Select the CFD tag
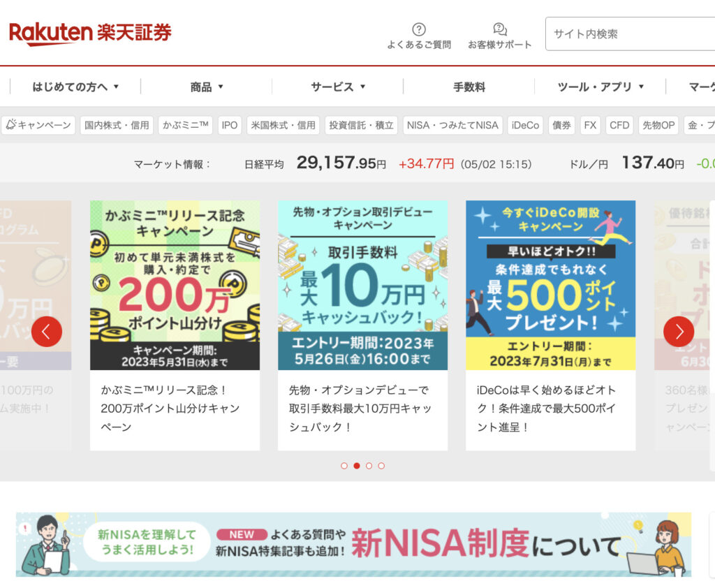Screen dimensions: 715x588 (x=619, y=125)
